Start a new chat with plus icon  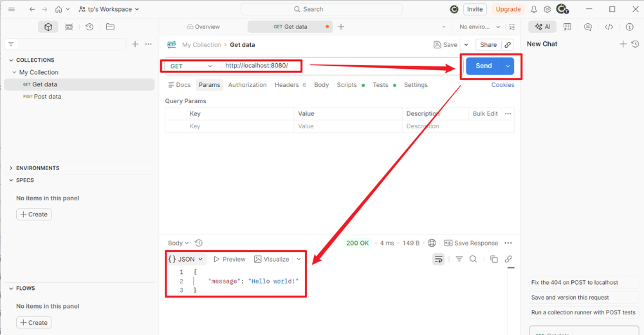click(x=623, y=44)
